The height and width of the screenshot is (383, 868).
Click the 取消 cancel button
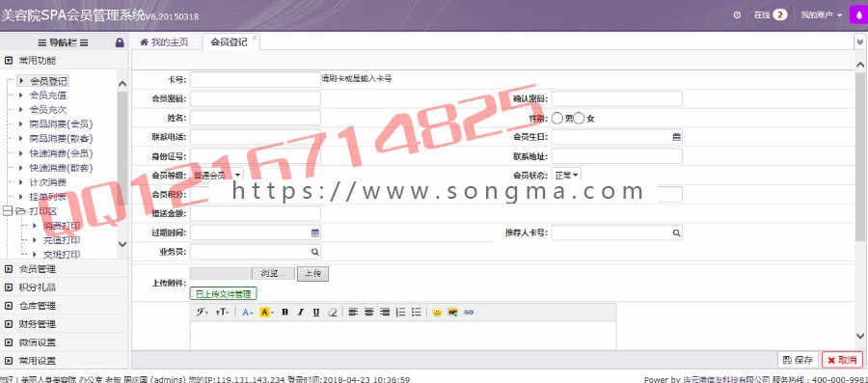click(x=843, y=360)
